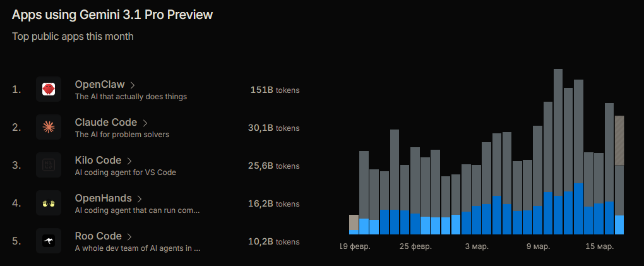Click the chevron next to Kilo Code
Screen dimensions: 644x266
click(x=129, y=160)
